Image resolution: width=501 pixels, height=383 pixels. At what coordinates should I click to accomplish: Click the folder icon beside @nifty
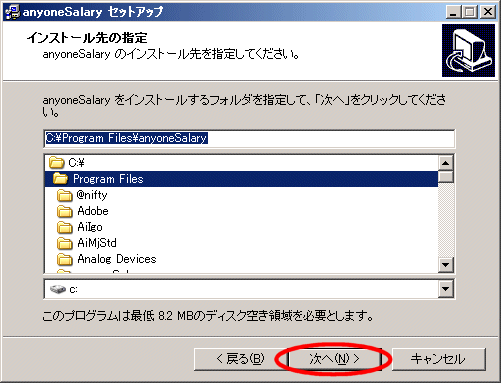point(65,195)
